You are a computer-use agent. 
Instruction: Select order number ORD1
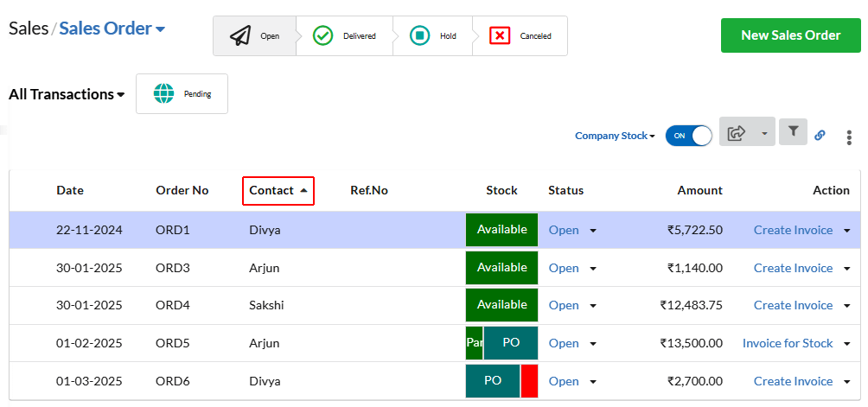tap(173, 230)
